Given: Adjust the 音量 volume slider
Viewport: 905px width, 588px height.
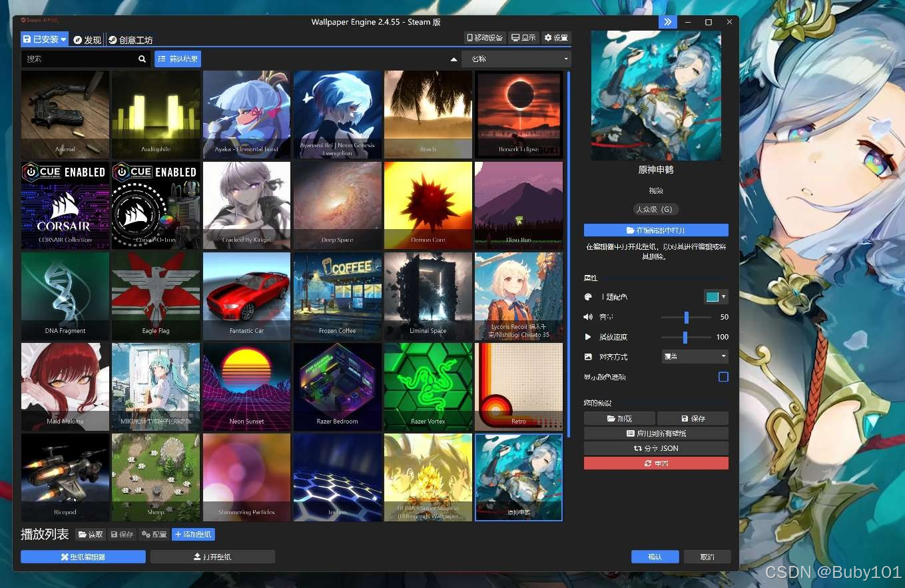Looking at the screenshot, I should 686,317.
